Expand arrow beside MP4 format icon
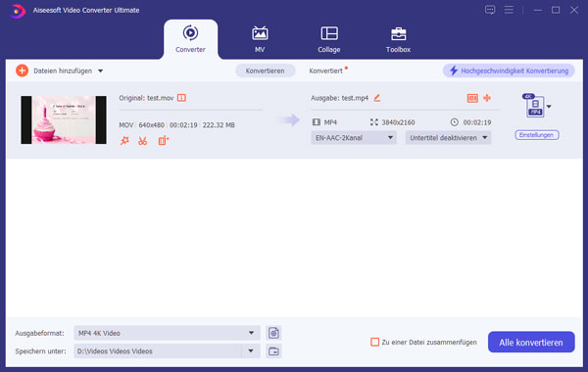Image resolution: width=588 pixels, height=372 pixels. point(549,107)
